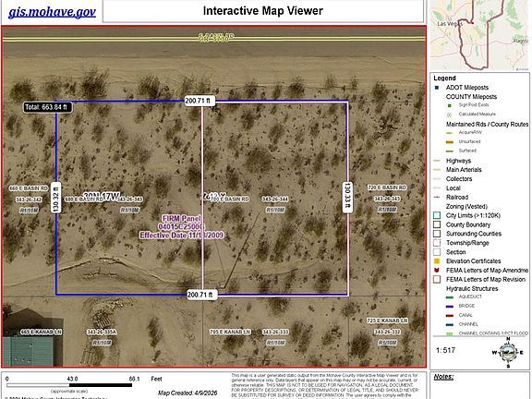532x399 pixels.
Task: Click the compass rose north arrow icon
Action: pyautogui.click(x=508, y=353)
